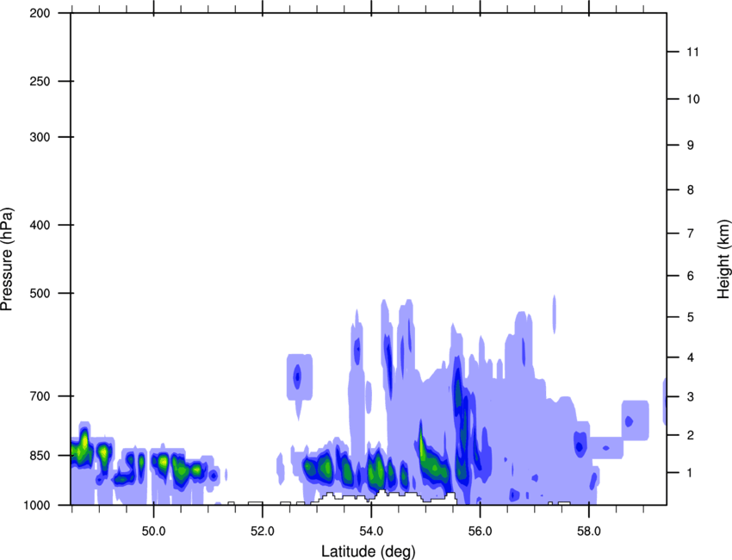Pick the 10 km height label
This screenshot has height=560, width=732.
tap(693, 99)
